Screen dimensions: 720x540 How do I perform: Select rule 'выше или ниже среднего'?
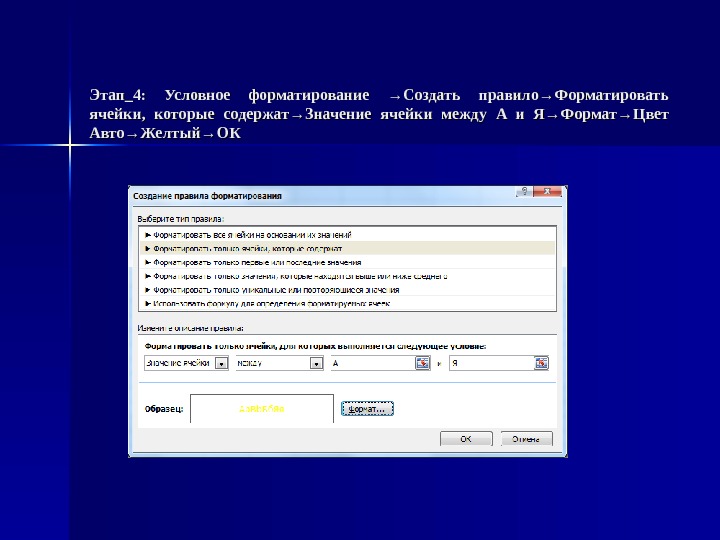[x=347, y=276]
